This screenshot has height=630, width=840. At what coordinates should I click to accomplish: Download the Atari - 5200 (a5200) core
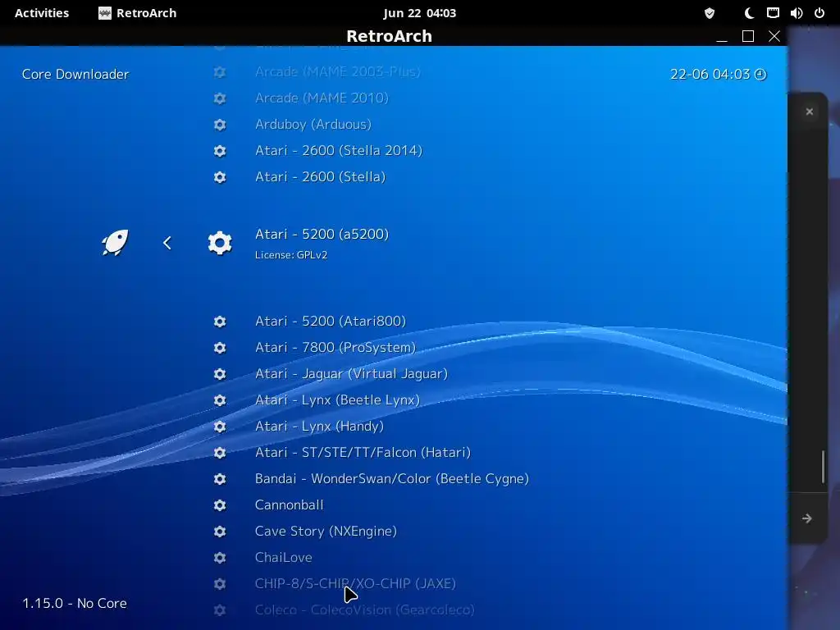click(x=322, y=234)
